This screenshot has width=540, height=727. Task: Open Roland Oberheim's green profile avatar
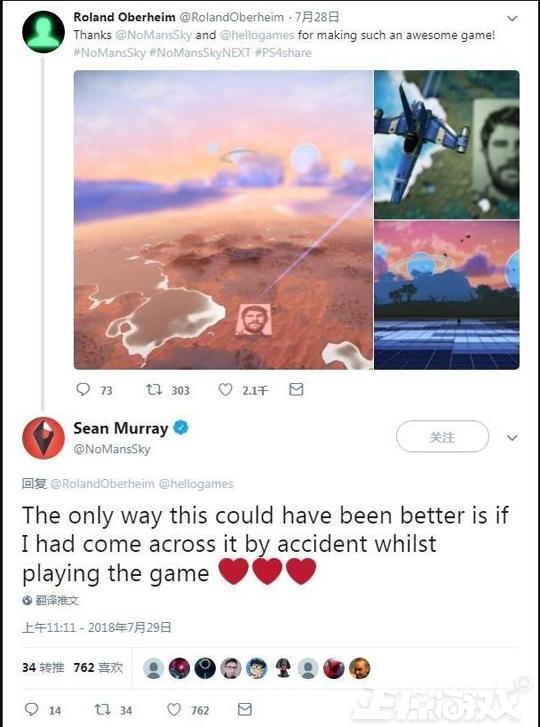coord(44,32)
